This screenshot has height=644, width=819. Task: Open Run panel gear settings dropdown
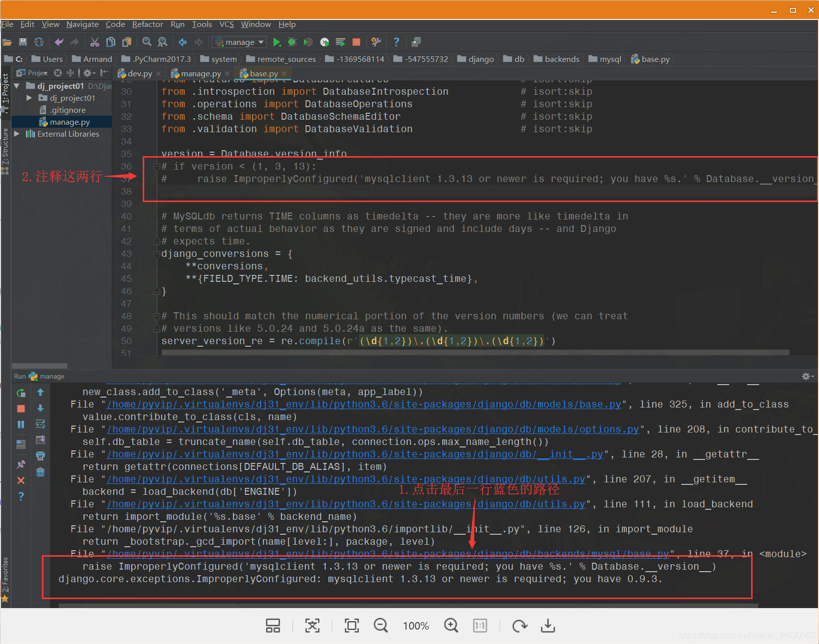(808, 377)
